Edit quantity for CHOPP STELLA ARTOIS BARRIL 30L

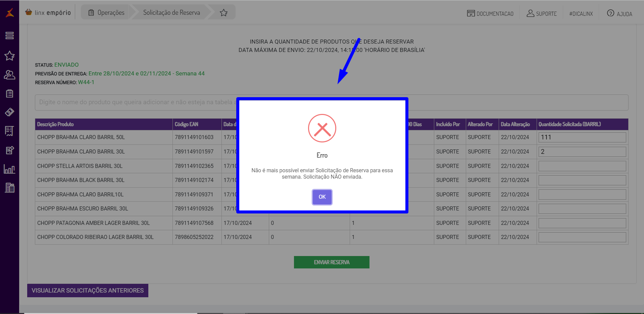[x=582, y=166]
